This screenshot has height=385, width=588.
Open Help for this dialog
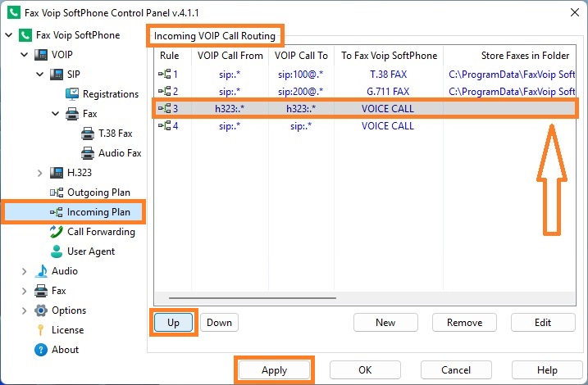pyautogui.click(x=547, y=370)
